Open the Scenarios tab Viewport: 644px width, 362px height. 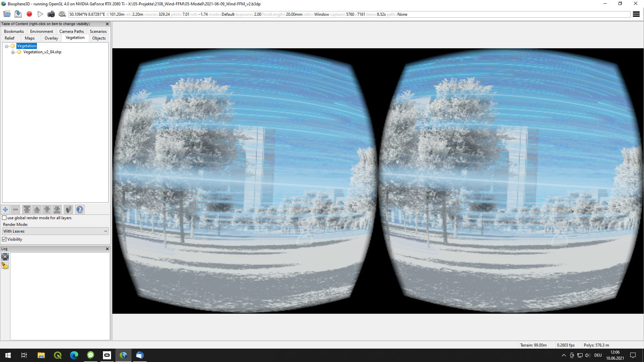(x=98, y=32)
